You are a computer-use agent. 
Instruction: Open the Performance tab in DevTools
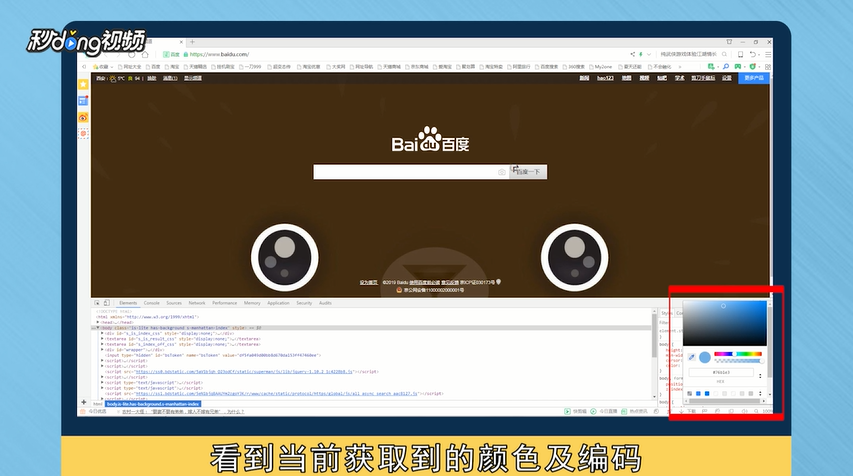click(x=224, y=303)
